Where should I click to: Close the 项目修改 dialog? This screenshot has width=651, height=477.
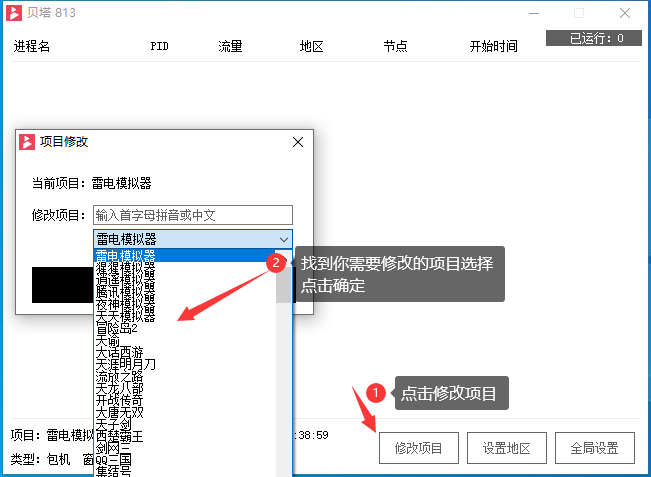(x=297, y=142)
